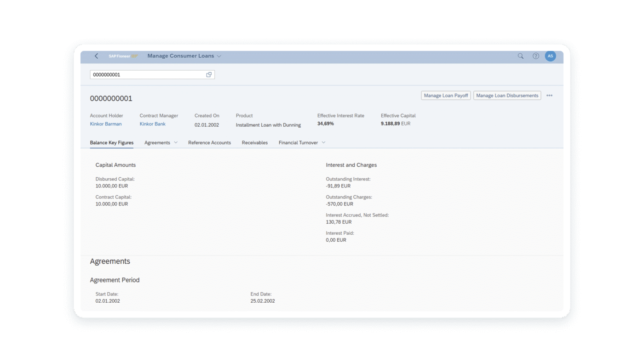Open the more actions ellipsis menu
Viewport: 644px width, 362px height.
(549, 96)
